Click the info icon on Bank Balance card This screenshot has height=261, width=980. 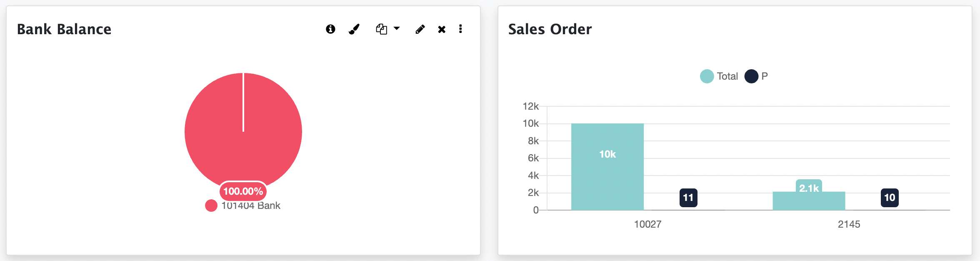330,29
